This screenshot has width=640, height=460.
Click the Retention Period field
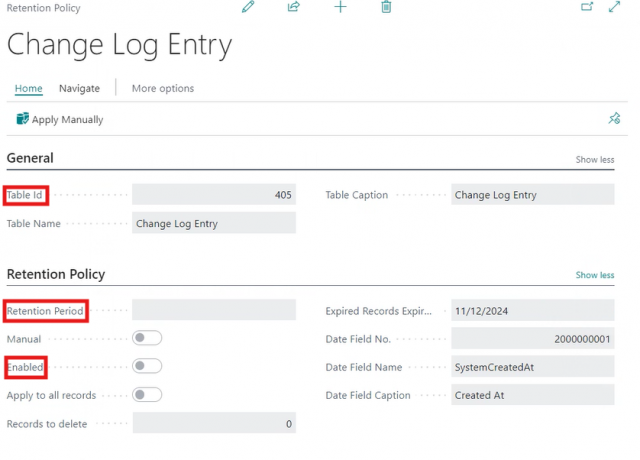coord(214,311)
